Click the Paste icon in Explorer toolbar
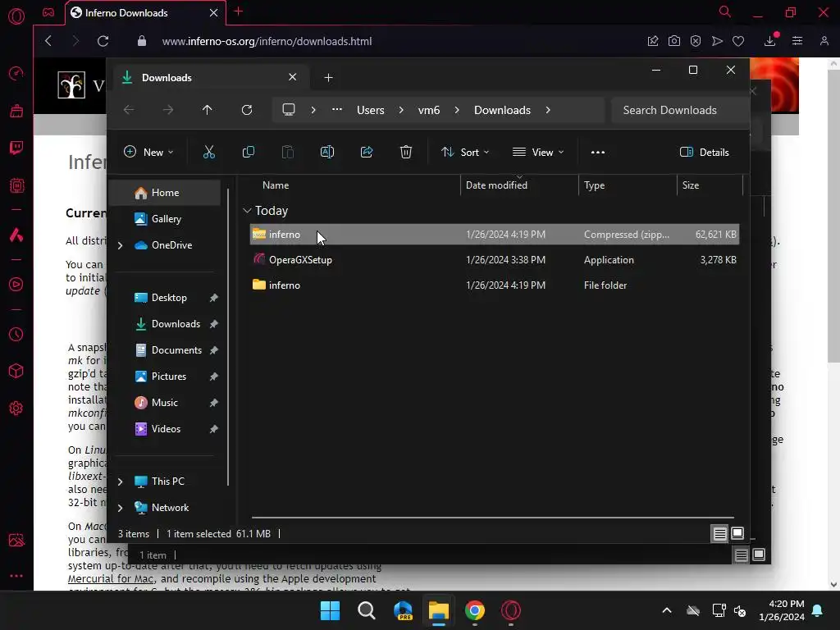 288,152
